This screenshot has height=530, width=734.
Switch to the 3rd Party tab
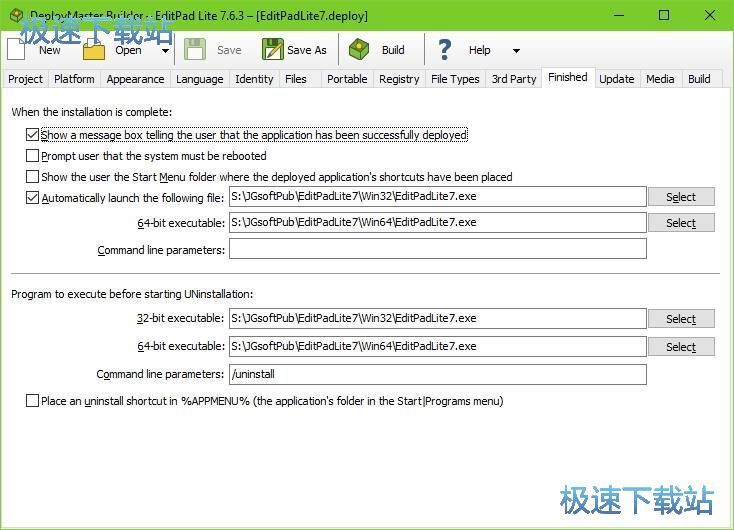tap(514, 79)
